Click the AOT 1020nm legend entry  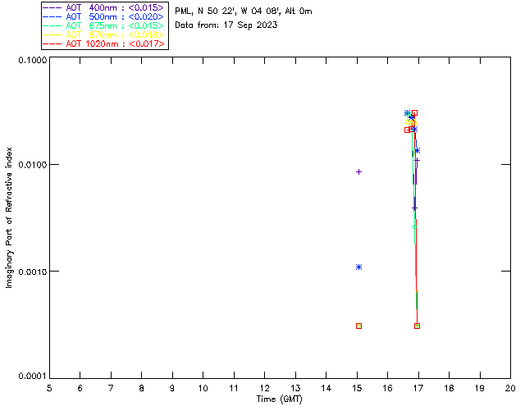click(x=104, y=43)
